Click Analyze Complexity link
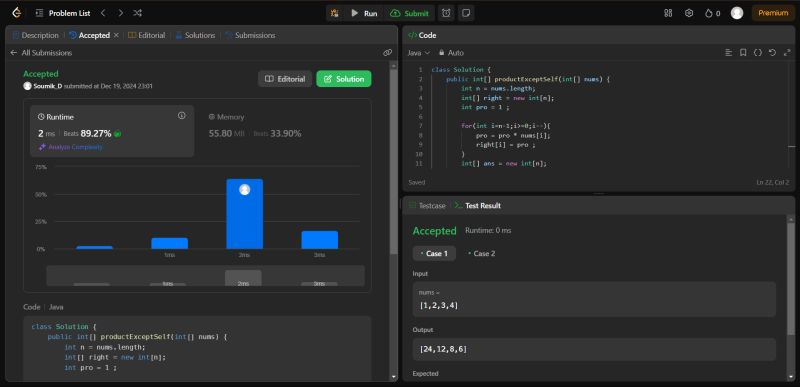Viewport: 800px width, 387px height. [71, 147]
